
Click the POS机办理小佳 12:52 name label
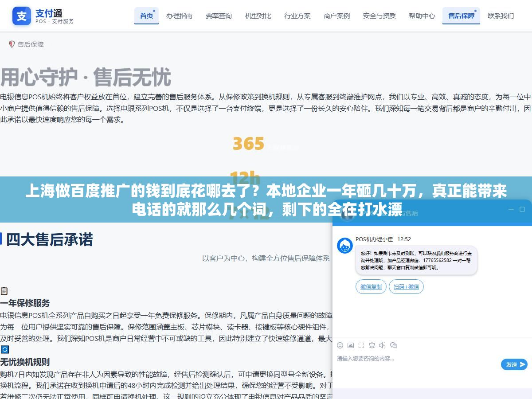383,239
